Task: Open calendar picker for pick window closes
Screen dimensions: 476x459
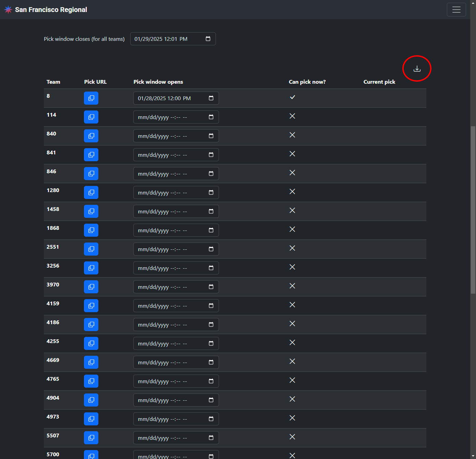Action: [208, 39]
